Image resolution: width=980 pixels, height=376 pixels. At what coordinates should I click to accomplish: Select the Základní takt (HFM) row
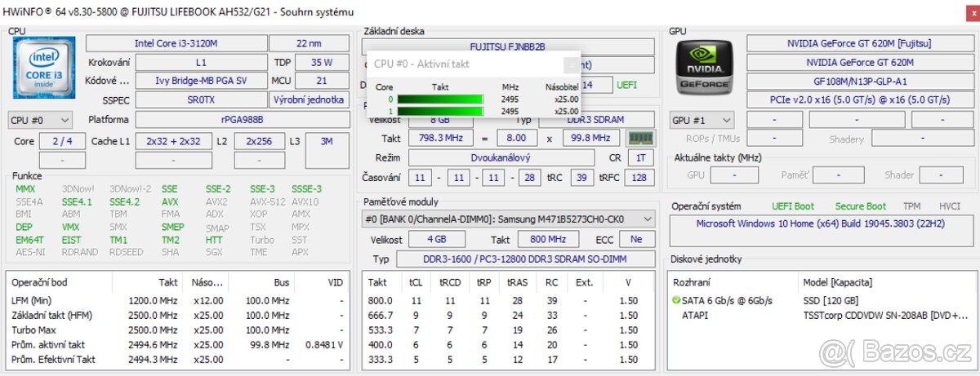pos(178,315)
